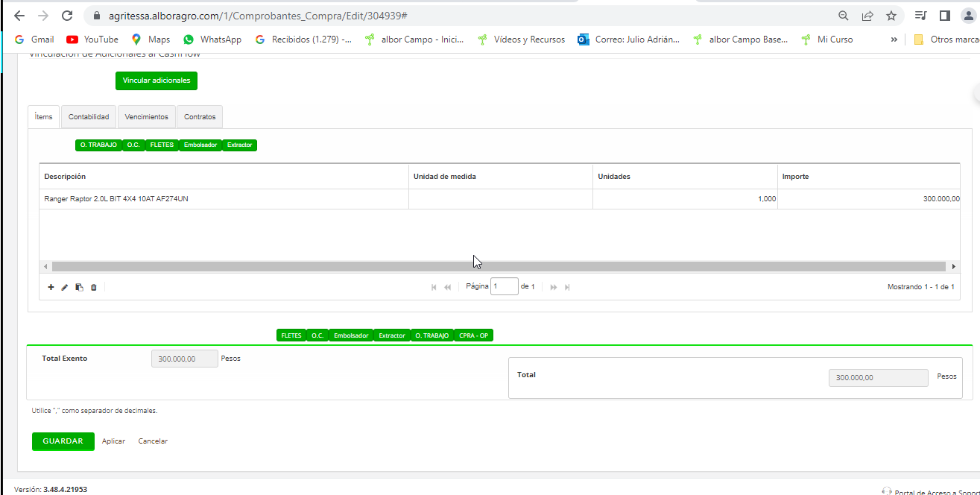Click Vincular adicionales button

tap(157, 81)
